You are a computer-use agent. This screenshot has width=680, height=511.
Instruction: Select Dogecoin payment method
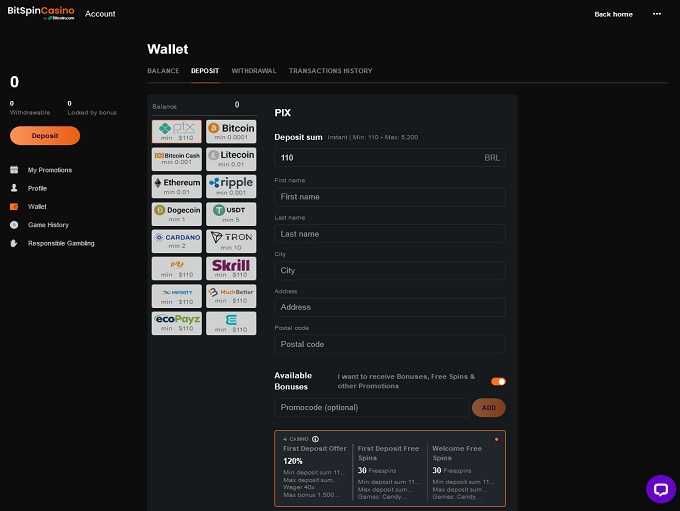click(x=177, y=213)
